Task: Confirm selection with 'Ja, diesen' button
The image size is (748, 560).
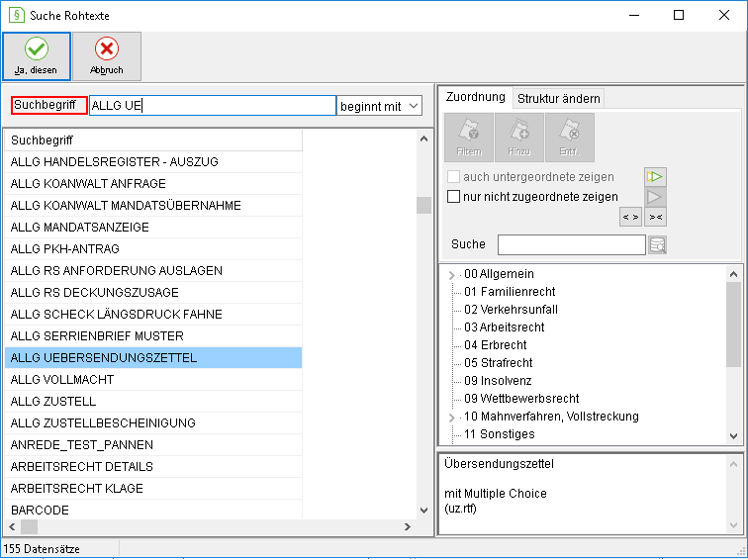Action: click(x=37, y=56)
